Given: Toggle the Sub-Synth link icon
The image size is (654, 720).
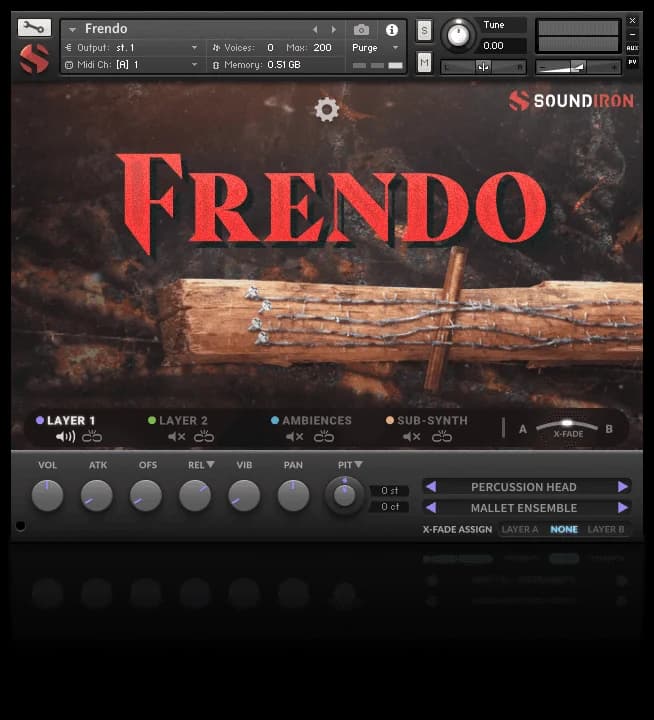Looking at the screenshot, I should point(442,436).
